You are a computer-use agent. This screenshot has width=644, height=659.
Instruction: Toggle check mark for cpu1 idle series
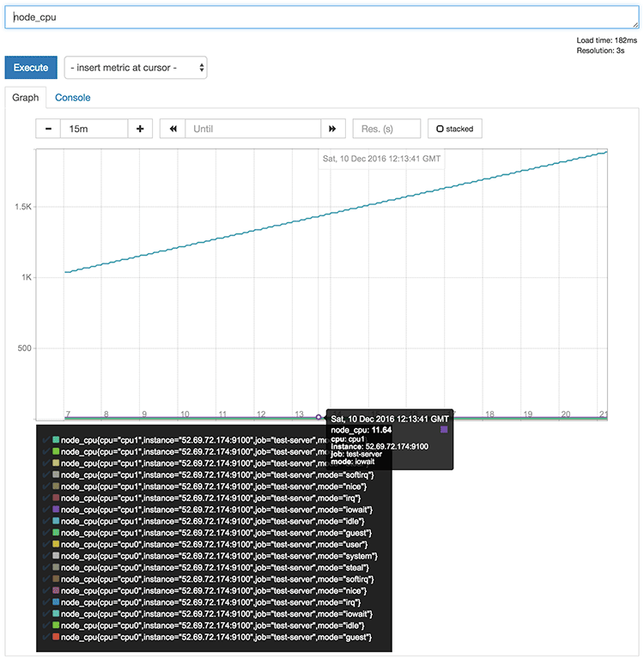46,521
